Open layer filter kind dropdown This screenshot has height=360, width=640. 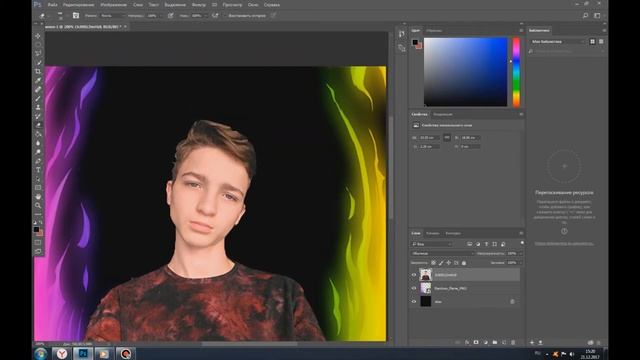[x=432, y=244]
